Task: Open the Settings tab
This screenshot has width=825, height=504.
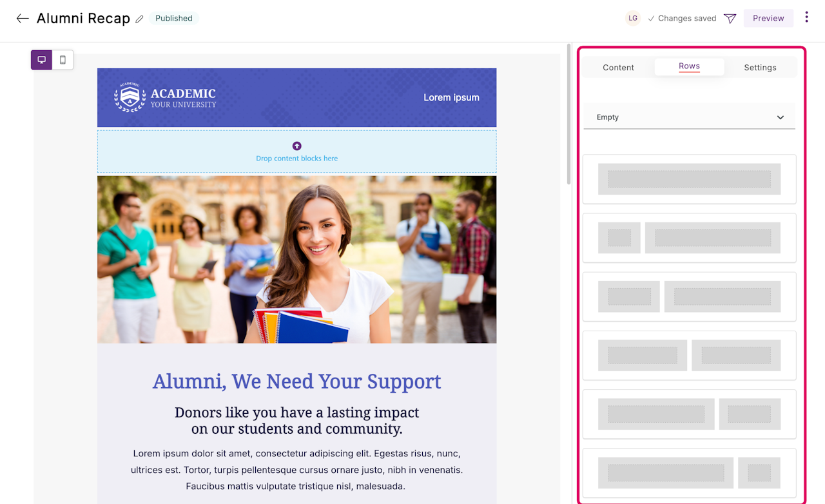Action: [x=760, y=67]
